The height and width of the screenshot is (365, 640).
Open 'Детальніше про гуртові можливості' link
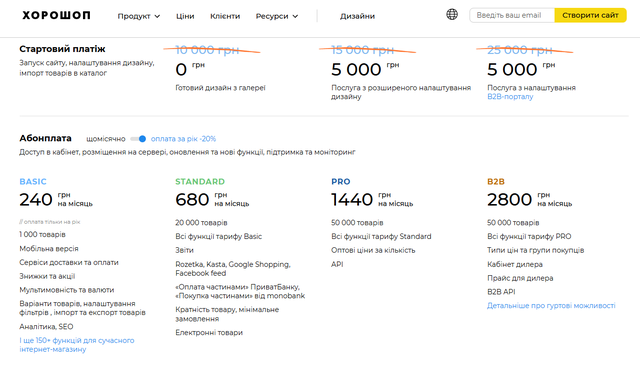(551, 305)
